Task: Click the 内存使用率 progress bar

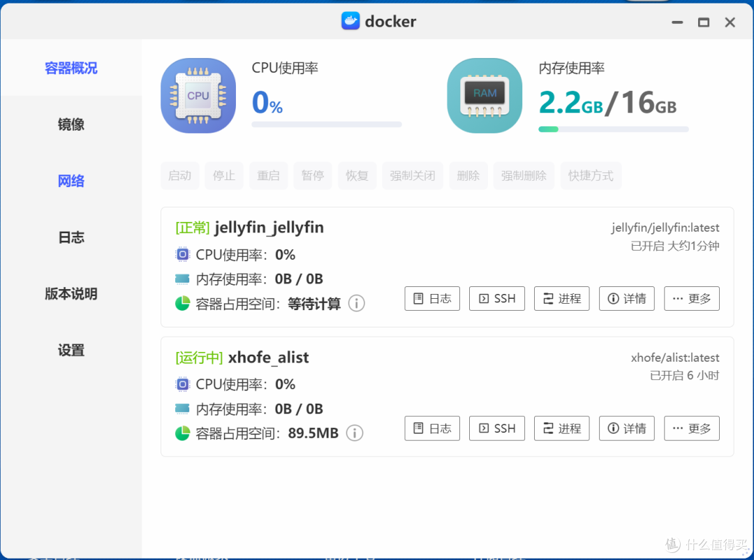Action: (x=614, y=129)
